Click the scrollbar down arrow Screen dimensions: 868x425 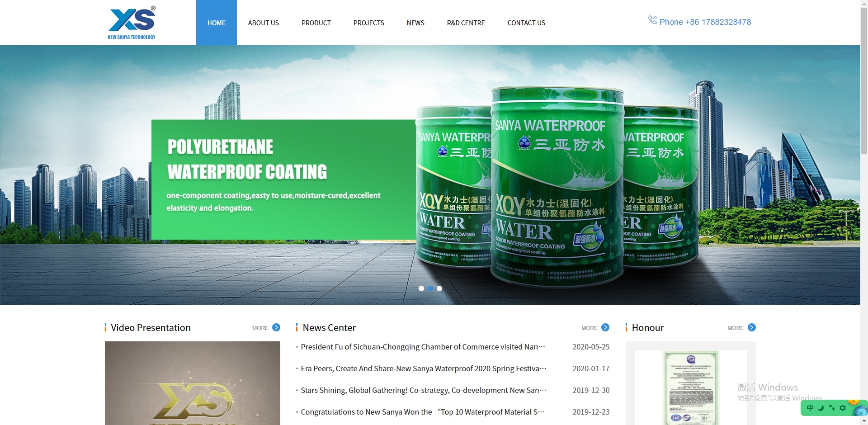[x=864, y=421]
